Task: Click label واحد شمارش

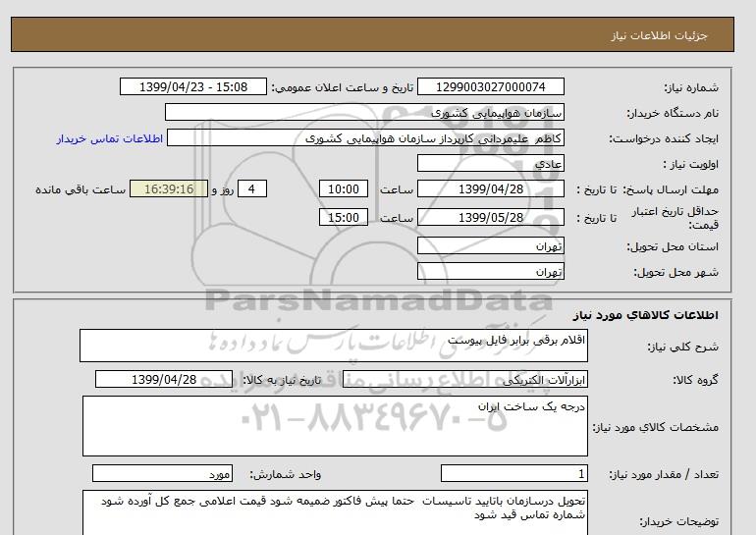Action: pyautogui.click(x=285, y=475)
